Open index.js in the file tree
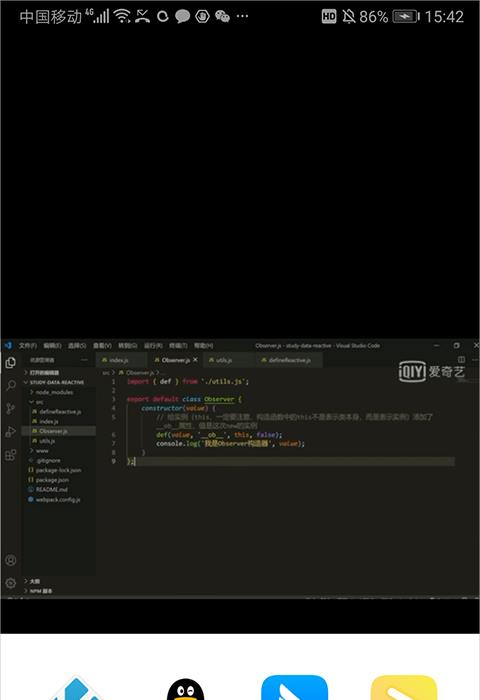 pos(59,421)
